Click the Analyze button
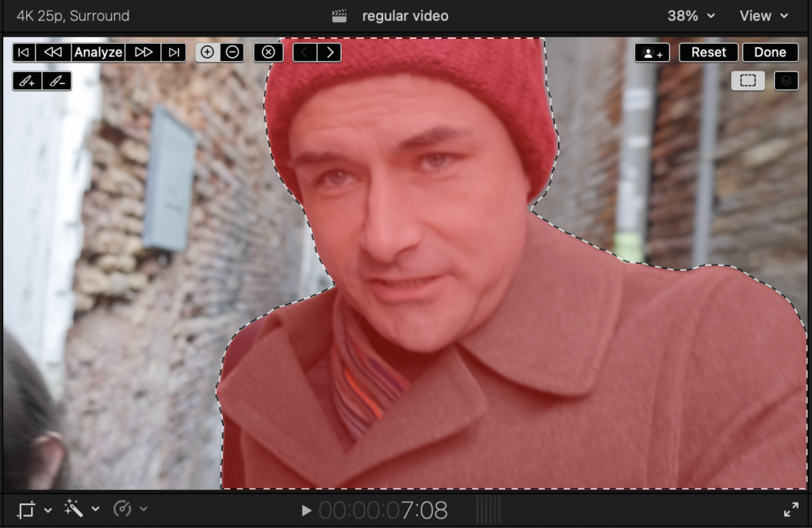Screen dimensions: 812x528 [98, 52]
